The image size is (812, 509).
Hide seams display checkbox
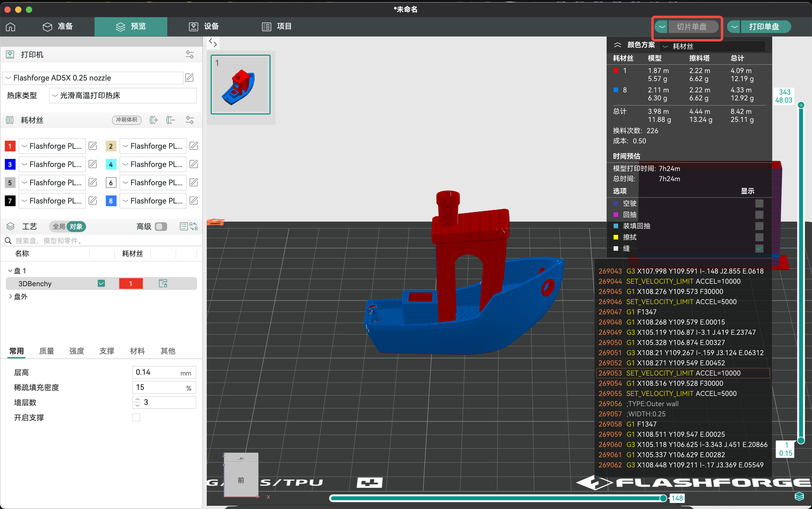coord(759,249)
